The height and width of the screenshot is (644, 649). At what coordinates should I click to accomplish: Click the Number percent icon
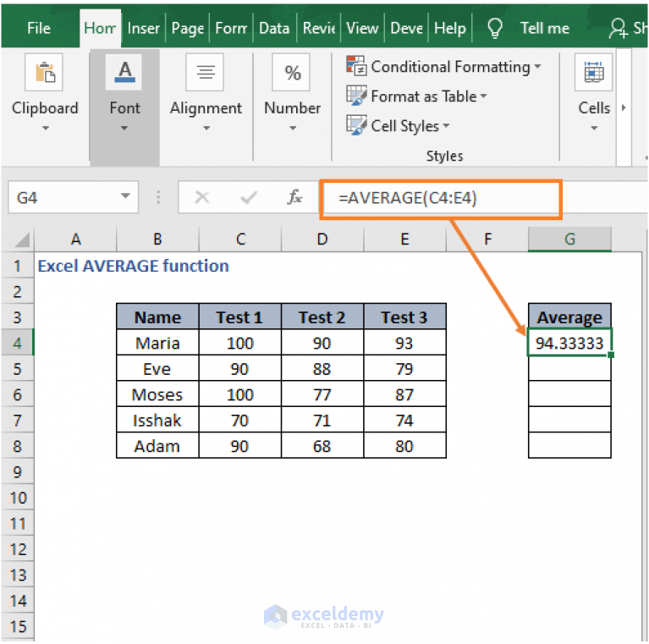pos(292,73)
